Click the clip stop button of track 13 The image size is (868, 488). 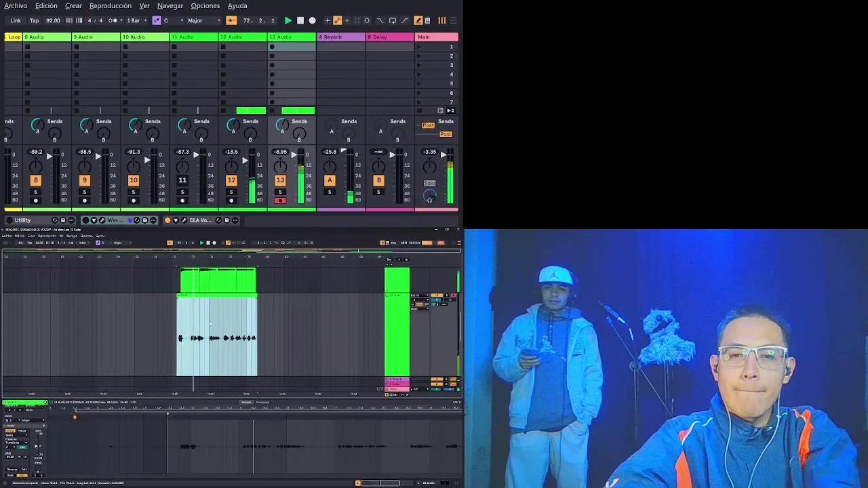click(x=273, y=110)
